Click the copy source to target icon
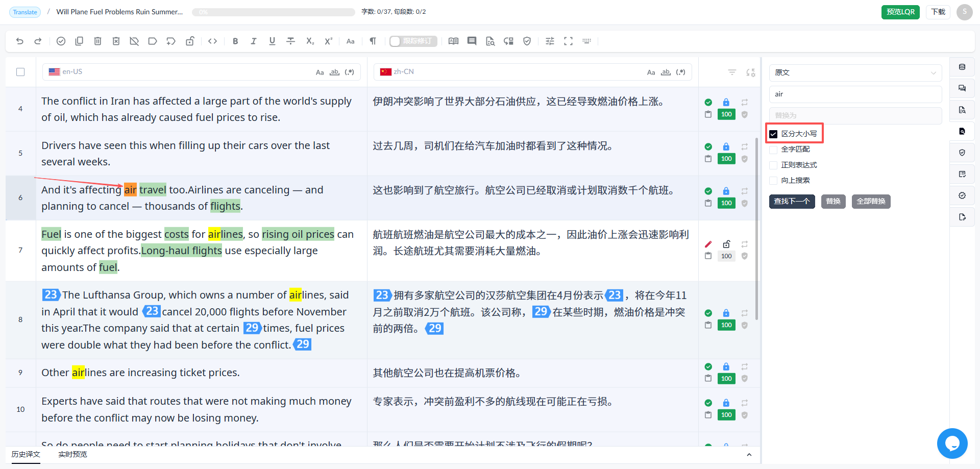 click(79, 41)
